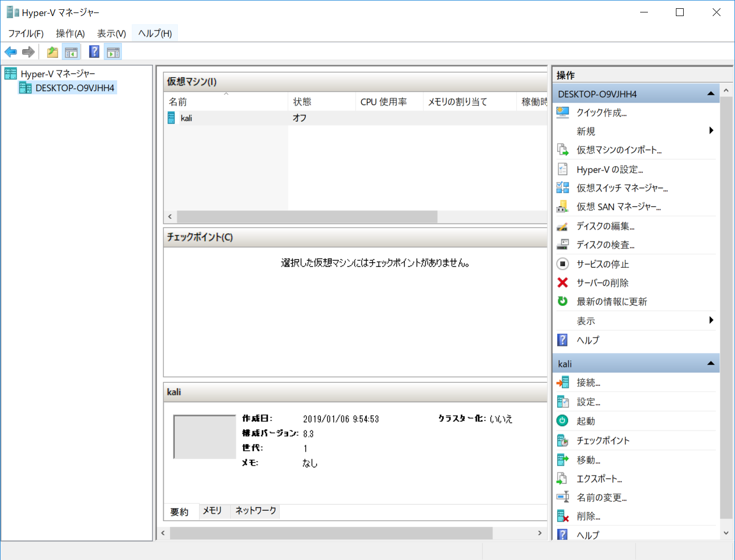Expand the 新規 submenu arrow
The image size is (735, 560).
coord(711,131)
